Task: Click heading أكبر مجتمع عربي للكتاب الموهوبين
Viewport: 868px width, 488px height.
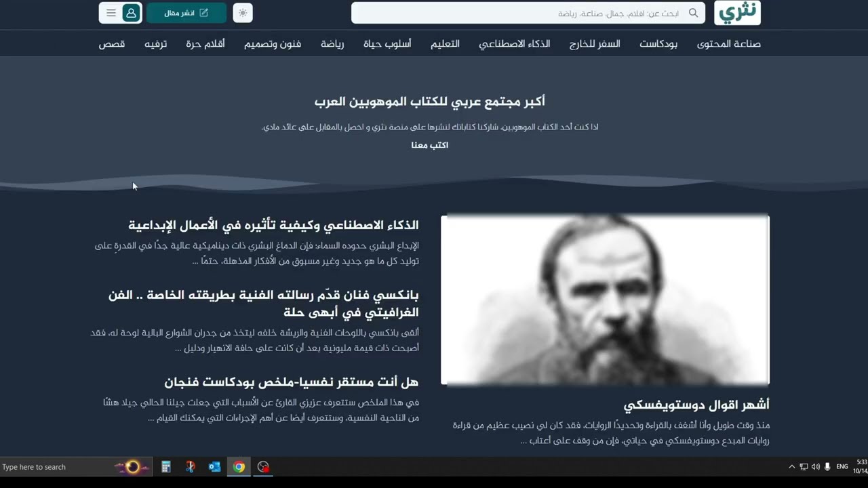Action: 430,102
